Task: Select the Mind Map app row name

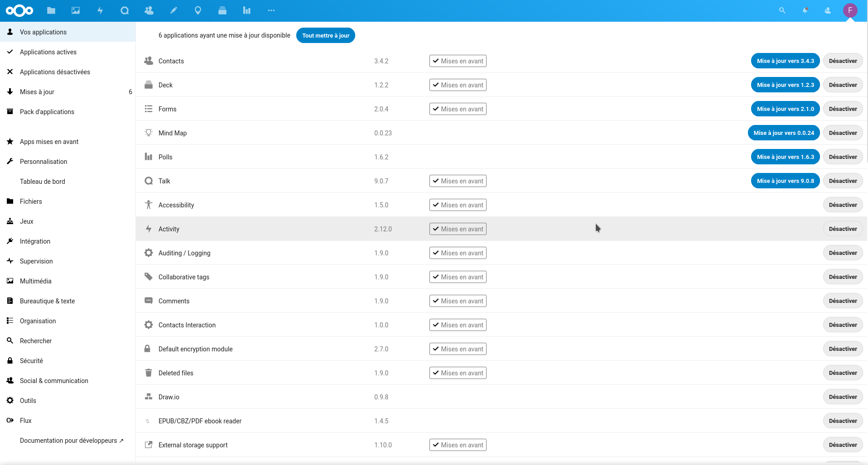Action: coord(173,133)
